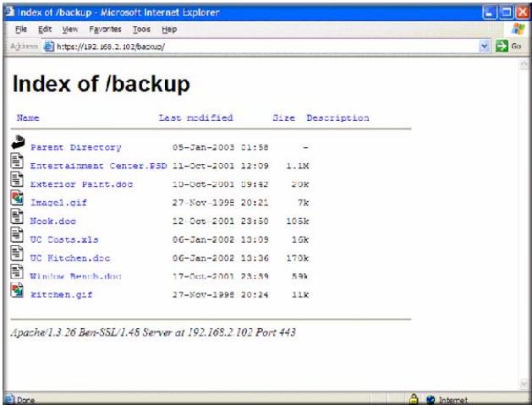This screenshot has height=405, width=532.
Task: Click date 27-Nov-1998 20:24 of kitchen.gif
Action: (x=220, y=295)
